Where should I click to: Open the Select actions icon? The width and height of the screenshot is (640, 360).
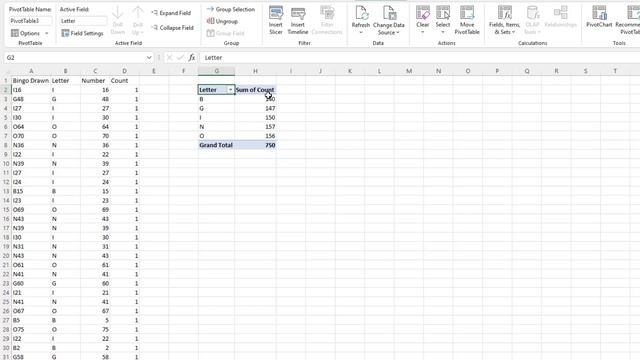click(x=443, y=13)
